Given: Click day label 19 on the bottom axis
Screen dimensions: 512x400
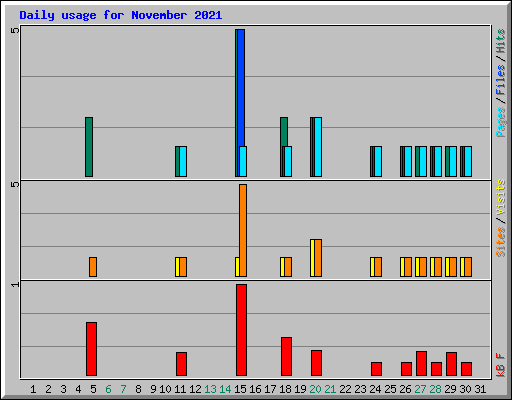Looking at the screenshot, I should (300, 389).
